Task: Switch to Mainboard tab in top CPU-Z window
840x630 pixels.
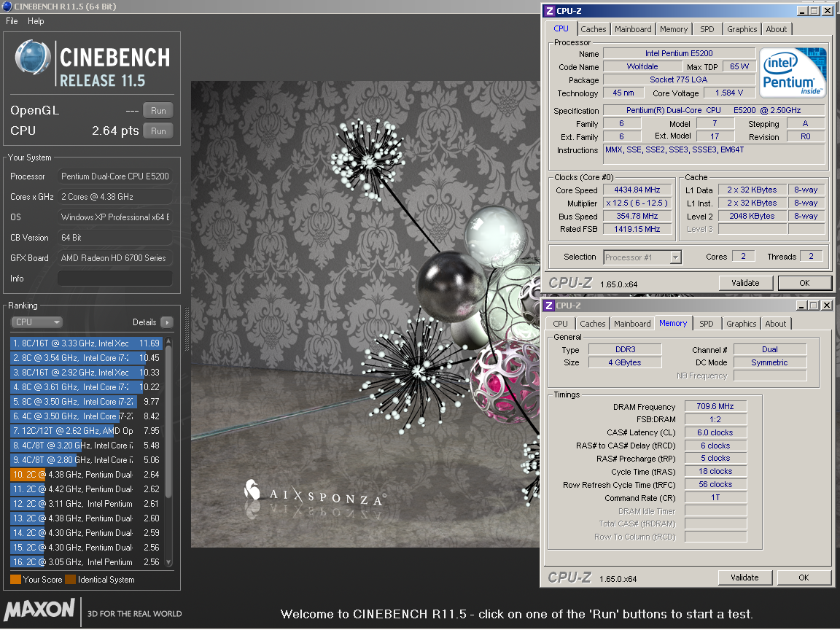Action: click(633, 29)
